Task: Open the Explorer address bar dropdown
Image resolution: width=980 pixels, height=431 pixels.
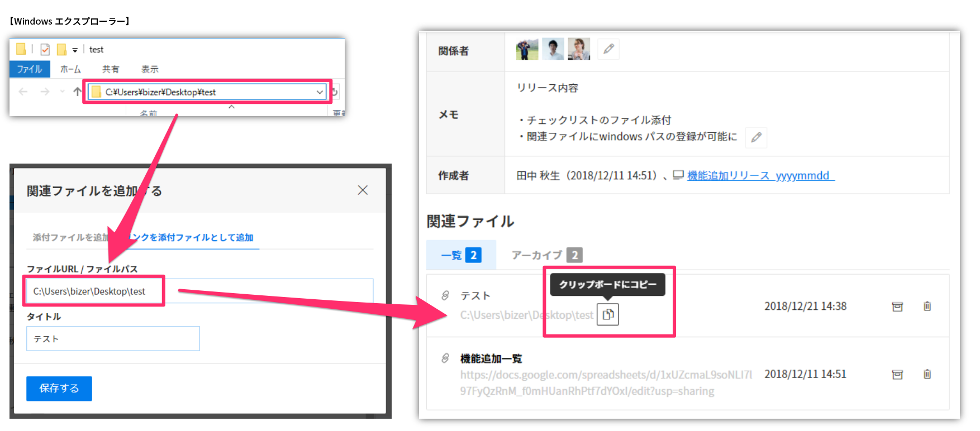Action: point(320,92)
